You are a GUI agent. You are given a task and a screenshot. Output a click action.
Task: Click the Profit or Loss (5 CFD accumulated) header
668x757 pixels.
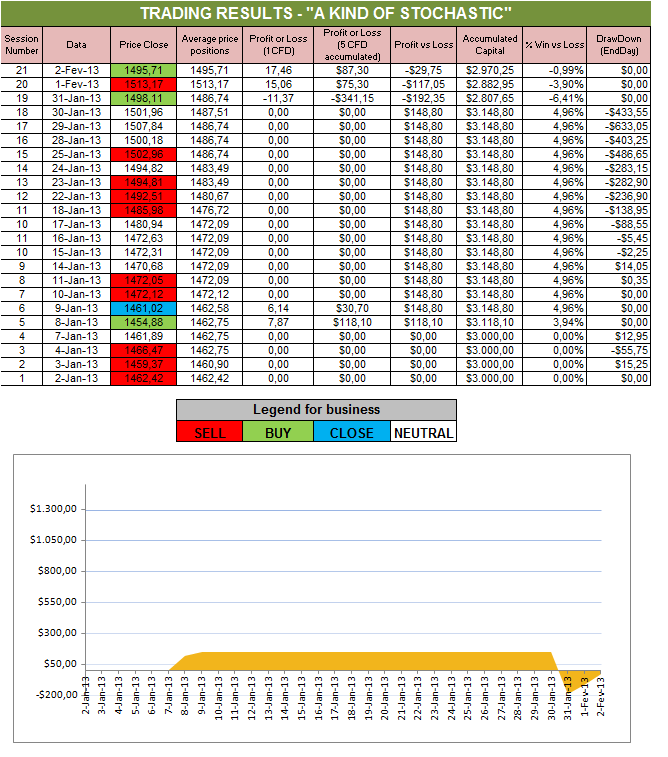352,45
